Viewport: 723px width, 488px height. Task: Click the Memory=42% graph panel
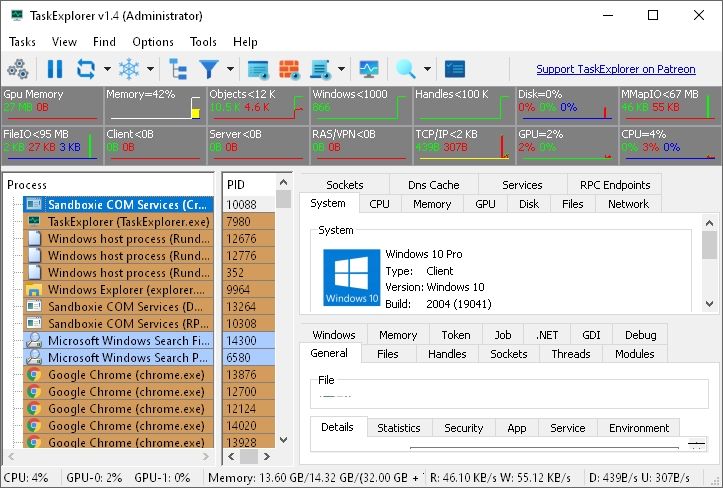coord(154,105)
